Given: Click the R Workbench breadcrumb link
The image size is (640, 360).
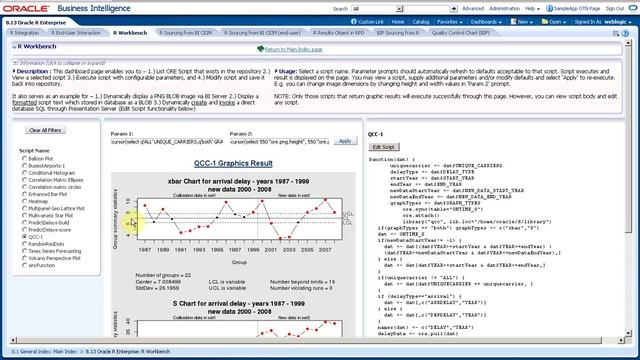Looking at the screenshot, I should [x=128, y=351].
